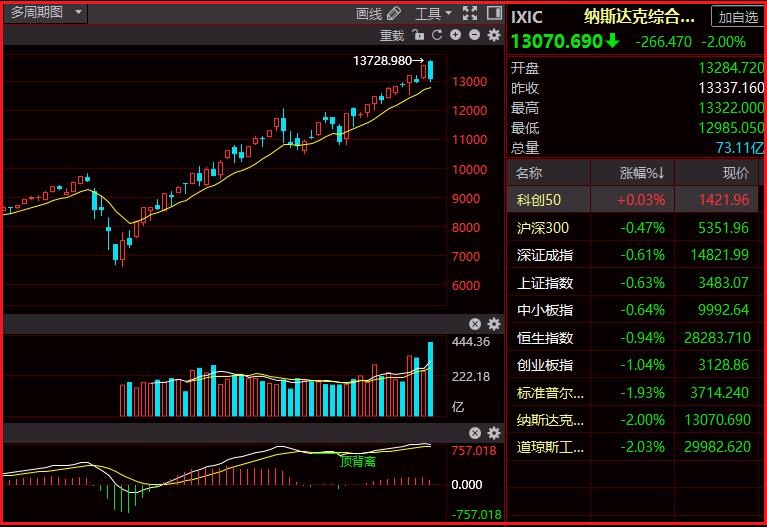Open the 多周期图 dropdown

click(x=46, y=12)
